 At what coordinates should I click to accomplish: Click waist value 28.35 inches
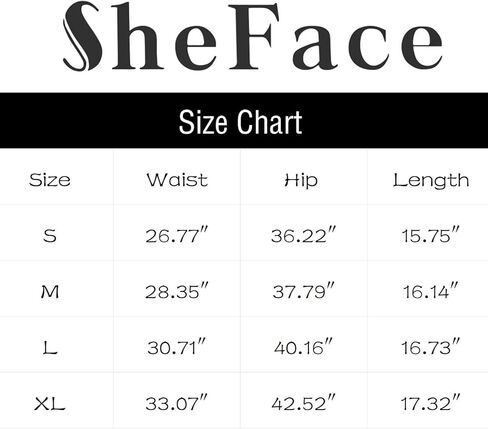(177, 291)
